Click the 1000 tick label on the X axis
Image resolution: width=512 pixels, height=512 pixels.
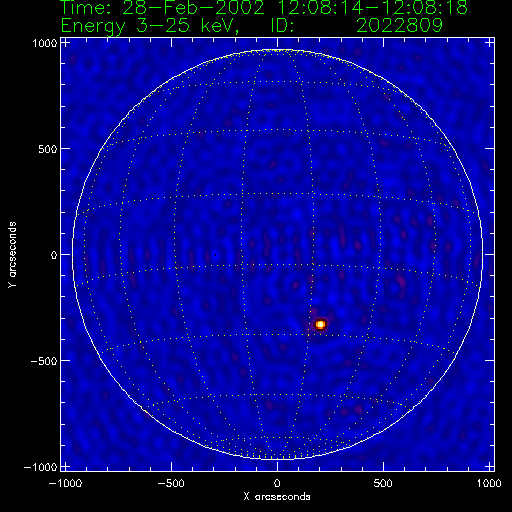click(489, 483)
